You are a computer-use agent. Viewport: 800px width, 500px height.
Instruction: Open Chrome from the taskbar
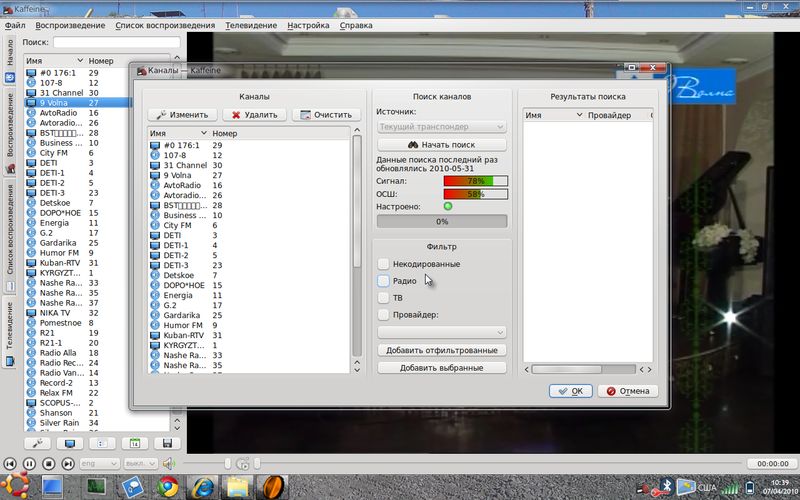[x=167, y=487]
